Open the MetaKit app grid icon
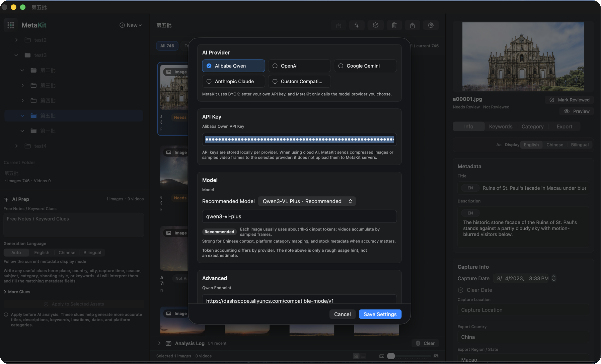Screen dimensions: 601x364 tap(11, 25)
